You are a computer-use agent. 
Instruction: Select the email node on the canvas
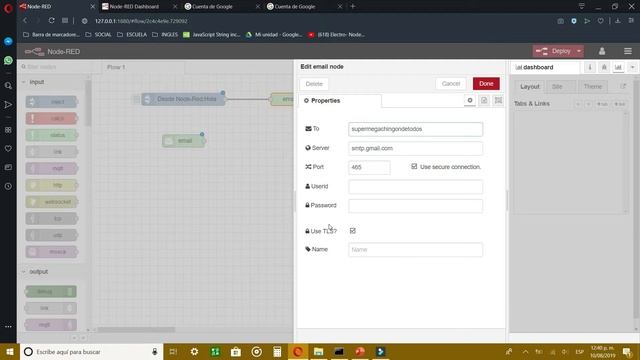184,141
